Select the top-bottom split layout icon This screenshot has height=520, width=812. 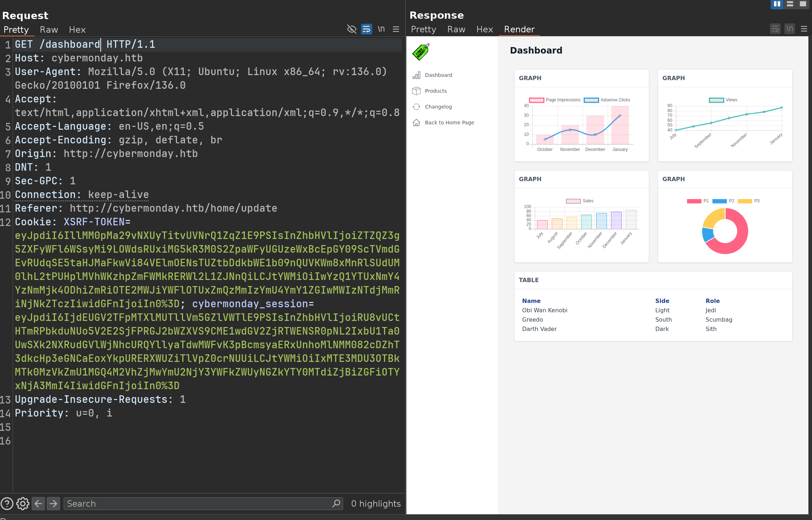click(x=790, y=4)
